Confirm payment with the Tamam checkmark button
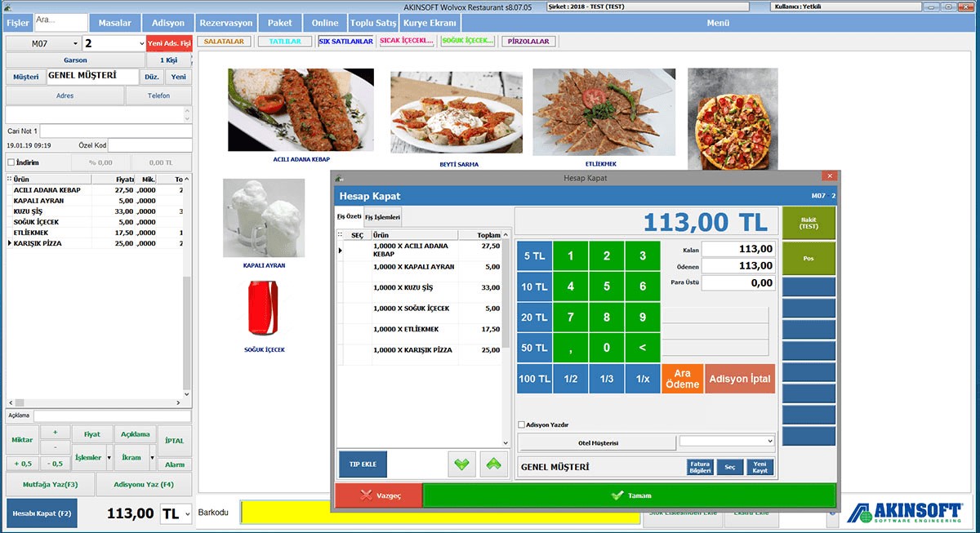The width and height of the screenshot is (980, 533). coord(629,495)
